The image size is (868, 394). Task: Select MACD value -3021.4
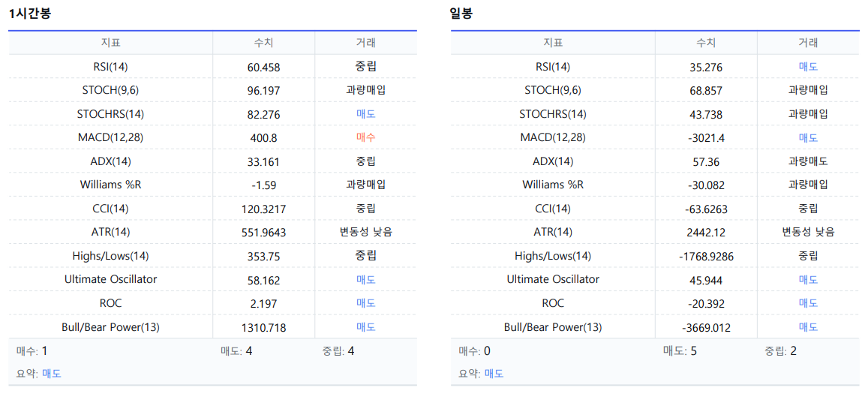click(x=706, y=138)
